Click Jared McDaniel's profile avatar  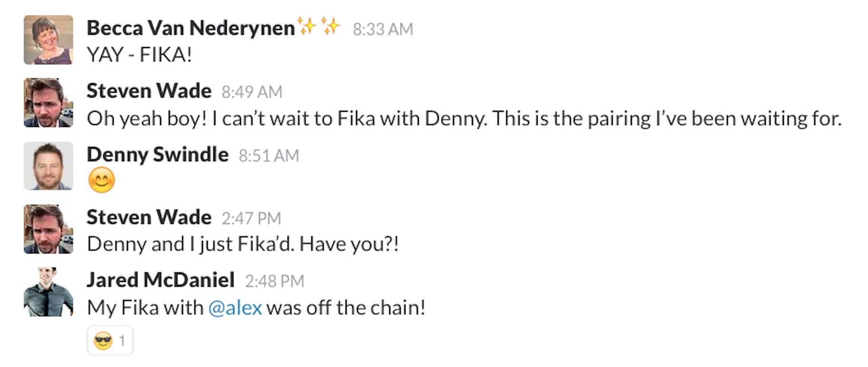(x=48, y=292)
